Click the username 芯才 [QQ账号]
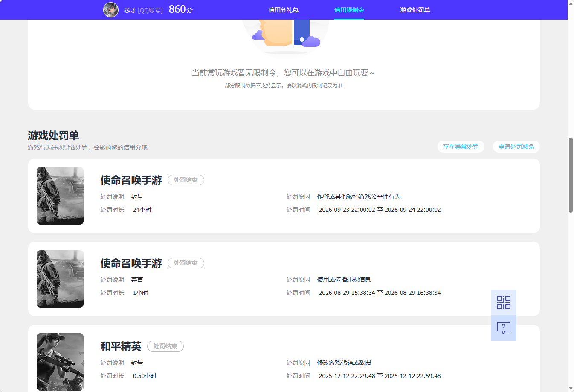 click(x=143, y=10)
